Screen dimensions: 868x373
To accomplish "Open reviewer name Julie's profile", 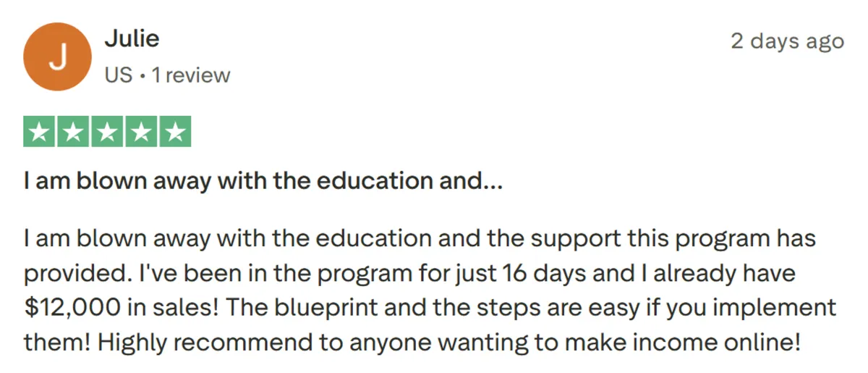I will (x=132, y=38).
